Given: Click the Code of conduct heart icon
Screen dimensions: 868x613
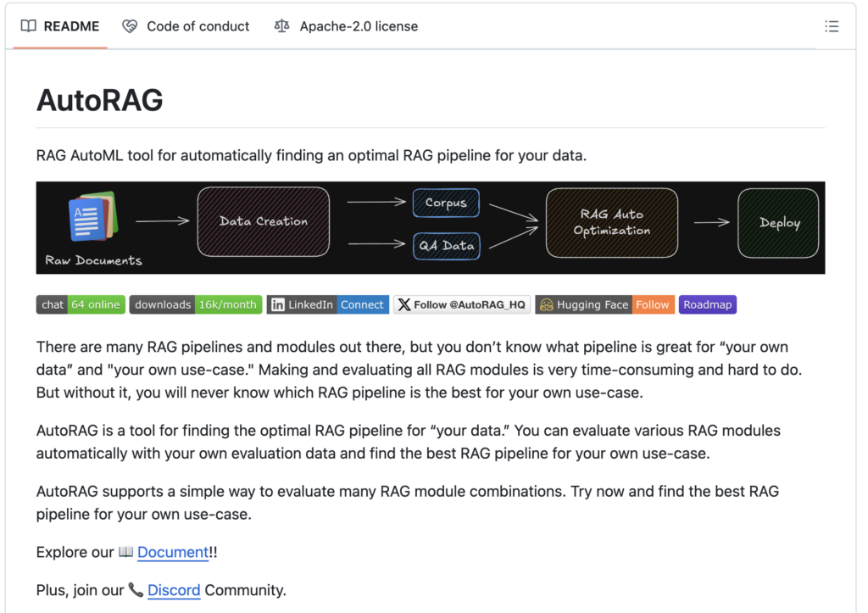Looking at the screenshot, I should click(x=130, y=26).
